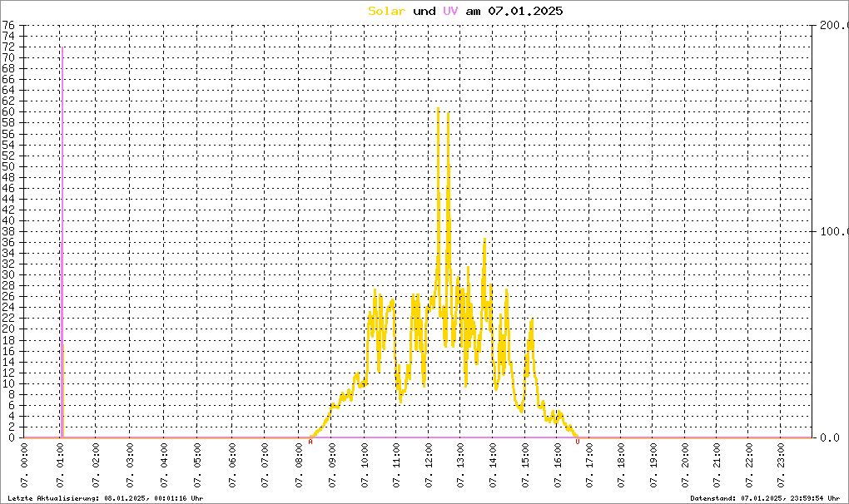Click the "76" value on the solar axis
The width and height of the screenshot is (849, 504).
(8, 25)
